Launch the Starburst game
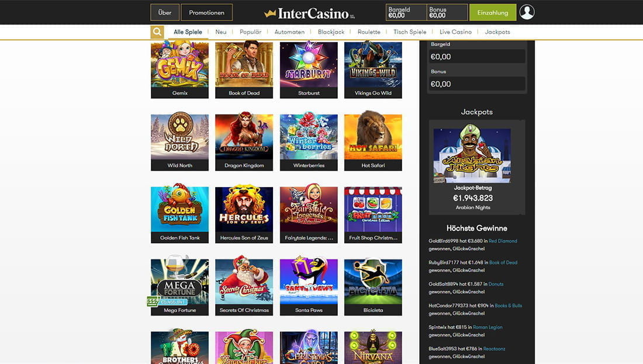This screenshot has width=643, height=364. (309, 70)
